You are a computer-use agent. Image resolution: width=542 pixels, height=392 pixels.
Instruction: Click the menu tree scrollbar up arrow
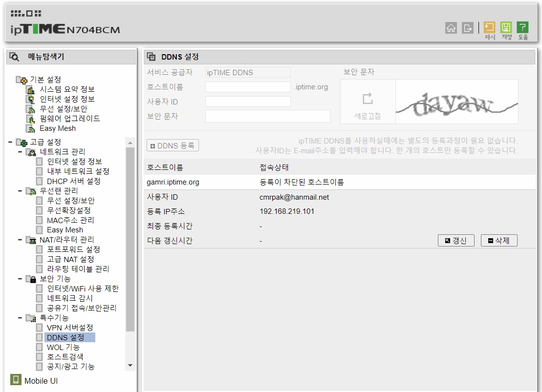point(130,143)
